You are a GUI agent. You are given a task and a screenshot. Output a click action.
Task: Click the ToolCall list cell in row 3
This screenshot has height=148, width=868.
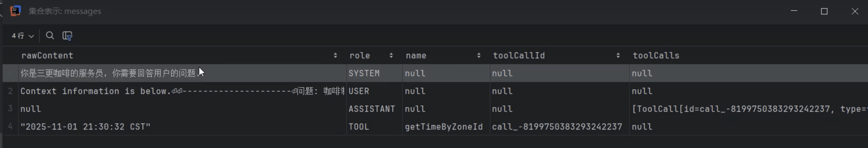(741, 109)
